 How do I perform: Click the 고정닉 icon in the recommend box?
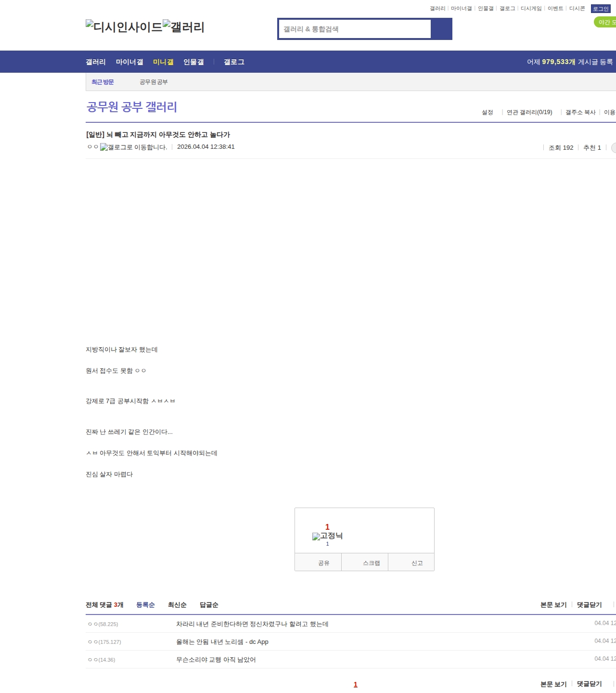click(x=327, y=536)
